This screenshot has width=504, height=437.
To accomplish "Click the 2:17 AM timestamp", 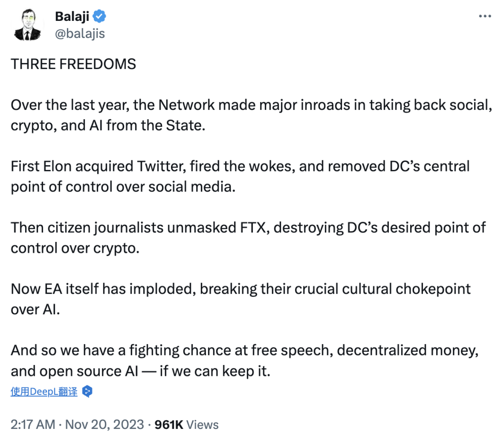I will [33, 425].
